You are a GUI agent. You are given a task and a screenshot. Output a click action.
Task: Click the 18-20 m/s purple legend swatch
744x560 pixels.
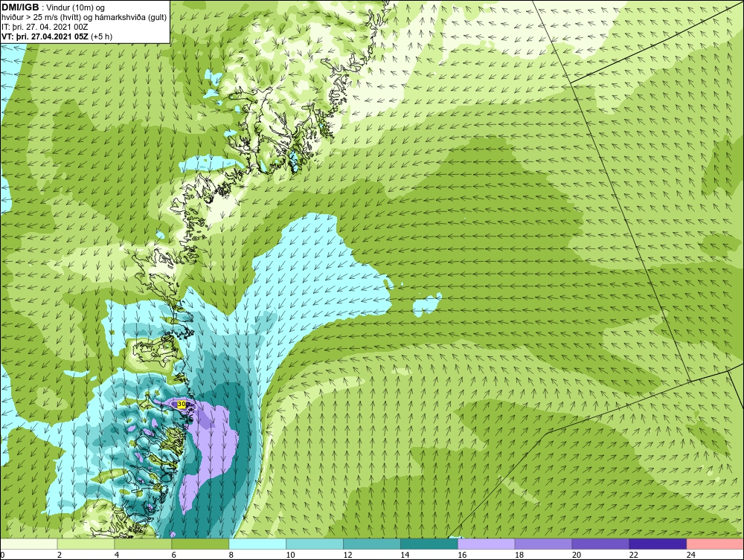[x=543, y=544]
